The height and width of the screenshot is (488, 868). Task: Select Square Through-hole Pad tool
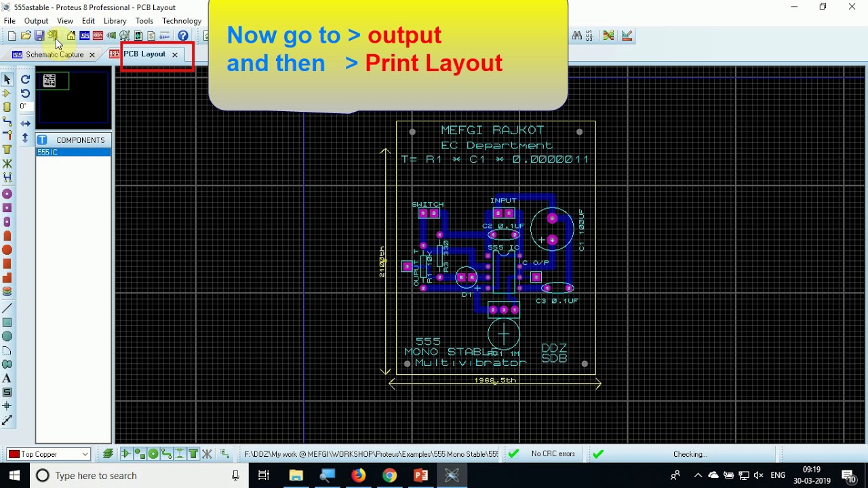(7, 207)
